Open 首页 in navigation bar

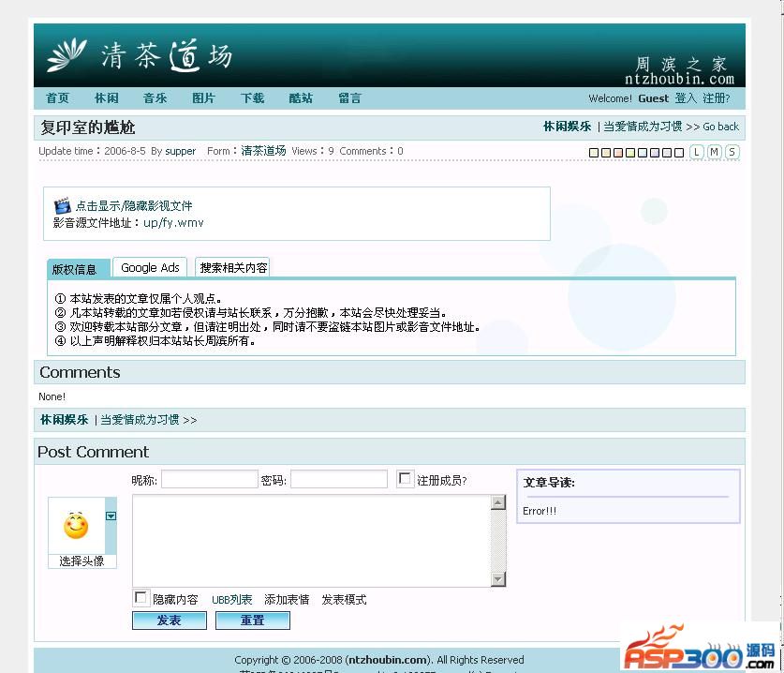coord(57,98)
